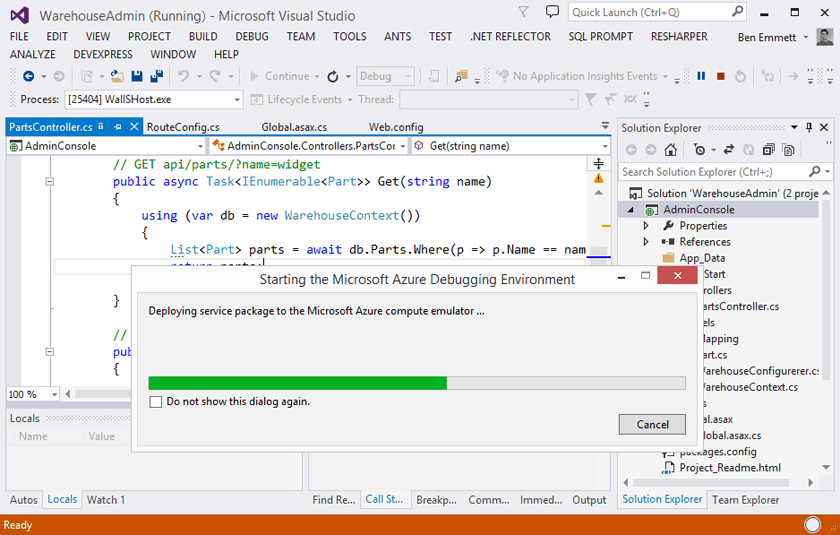
Task: Open the Output window tab
Action: [589, 500]
